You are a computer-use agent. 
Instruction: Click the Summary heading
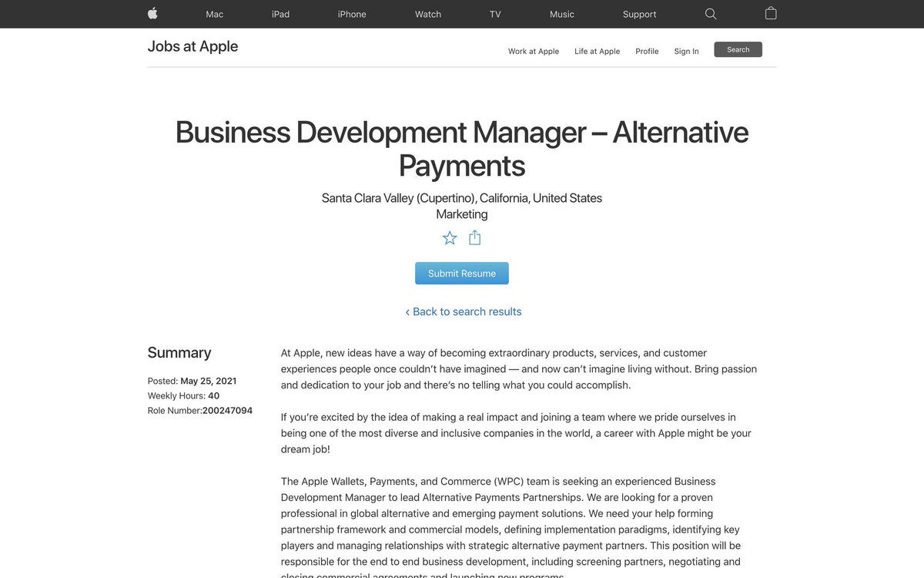pos(179,352)
